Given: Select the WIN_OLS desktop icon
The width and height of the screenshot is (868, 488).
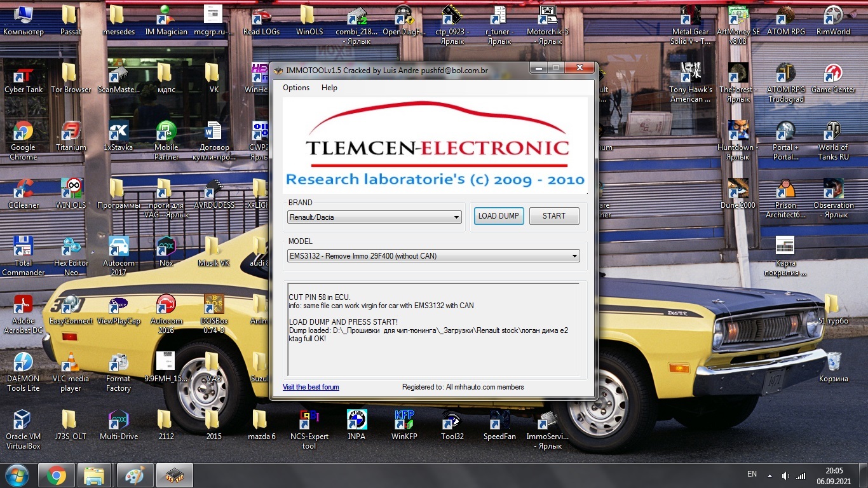Looking at the screenshot, I should pyautogui.click(x=71, y=194).
